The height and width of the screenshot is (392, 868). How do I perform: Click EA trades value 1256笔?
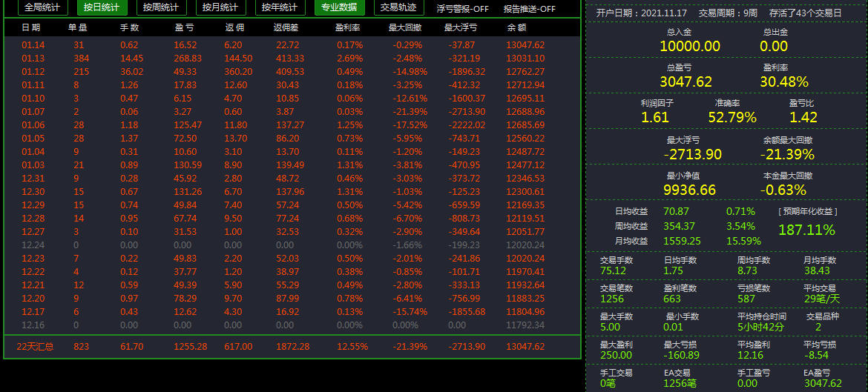(680, 383)
